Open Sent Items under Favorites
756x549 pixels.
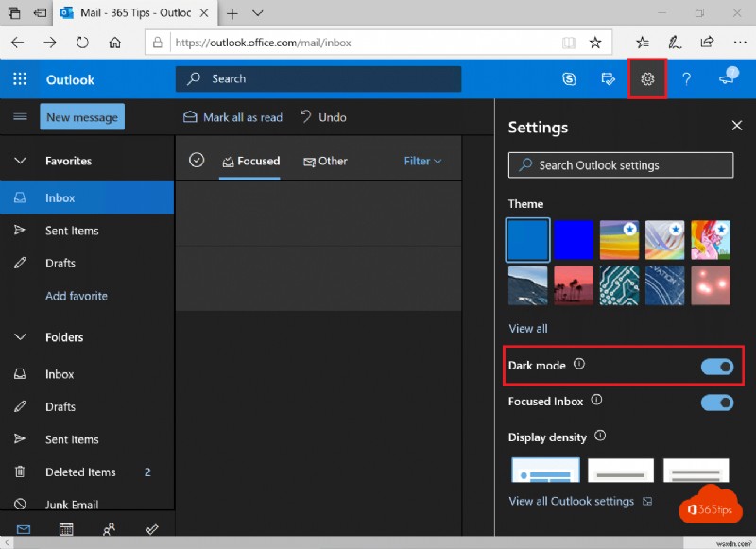pyautogui.click(x=87, y=231)
